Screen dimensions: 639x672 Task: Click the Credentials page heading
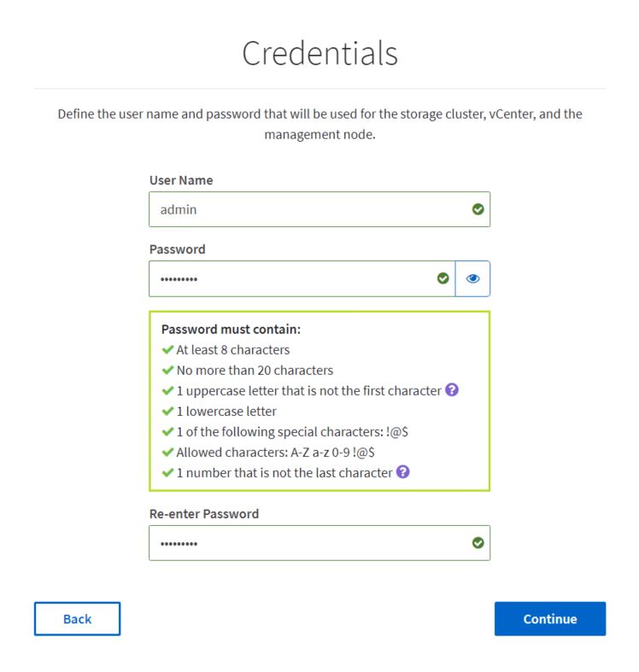point(319,53)
